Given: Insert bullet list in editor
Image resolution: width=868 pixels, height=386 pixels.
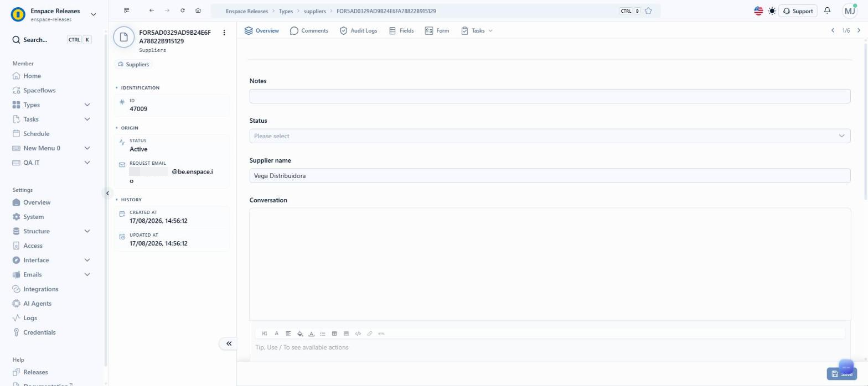Looking at the screenshot, I should (x=323, y=333).
